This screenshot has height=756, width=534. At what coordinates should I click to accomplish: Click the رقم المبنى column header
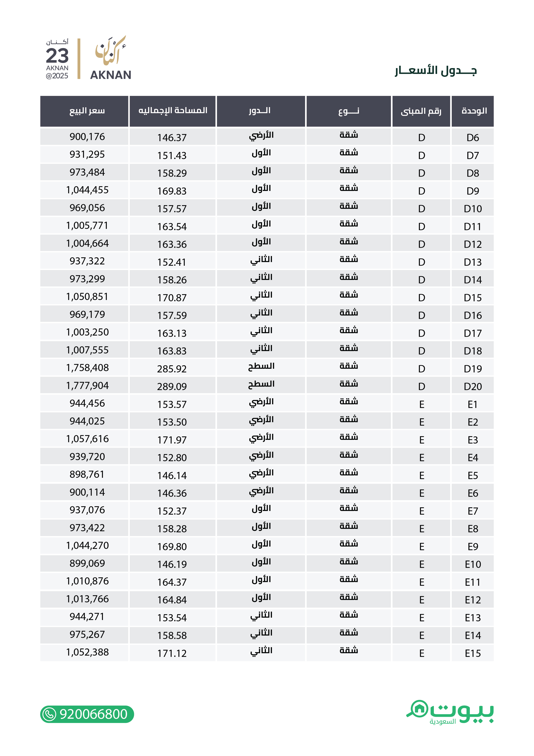point(421,111)
